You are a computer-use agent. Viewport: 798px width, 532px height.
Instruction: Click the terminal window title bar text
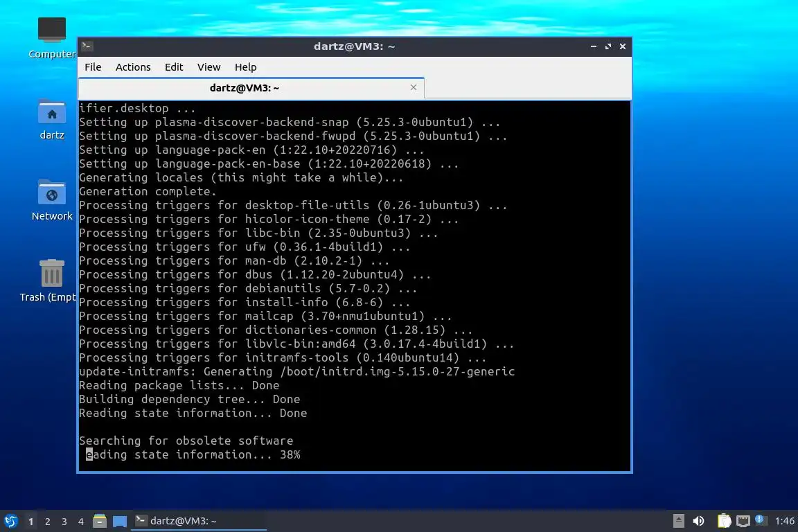pyautogui.click(x=354, y=46)
